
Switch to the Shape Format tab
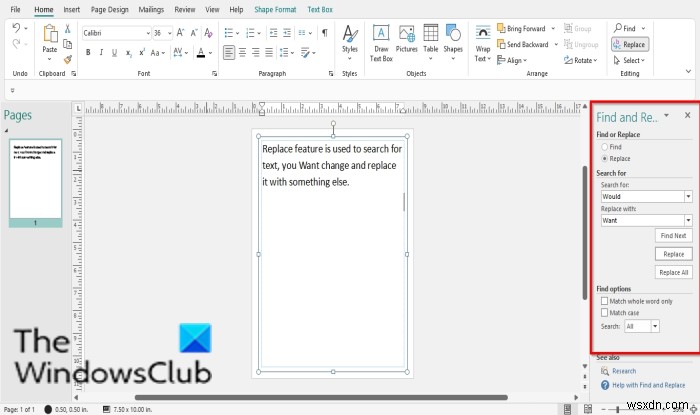(275, 9)
